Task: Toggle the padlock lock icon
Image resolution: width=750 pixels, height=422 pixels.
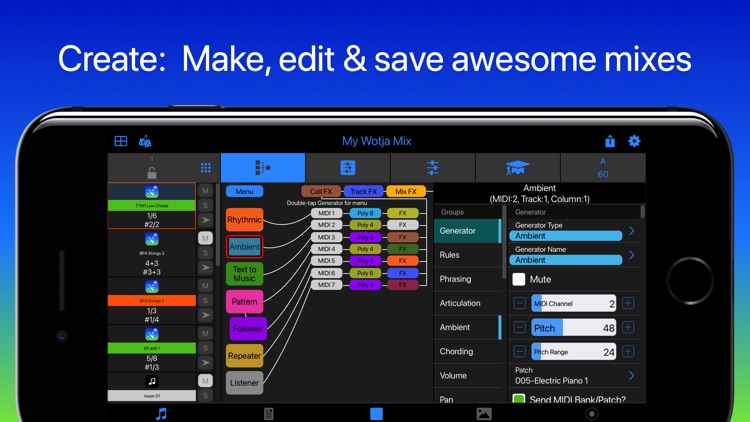Action: pyautogui.click(x=152, y=172)
